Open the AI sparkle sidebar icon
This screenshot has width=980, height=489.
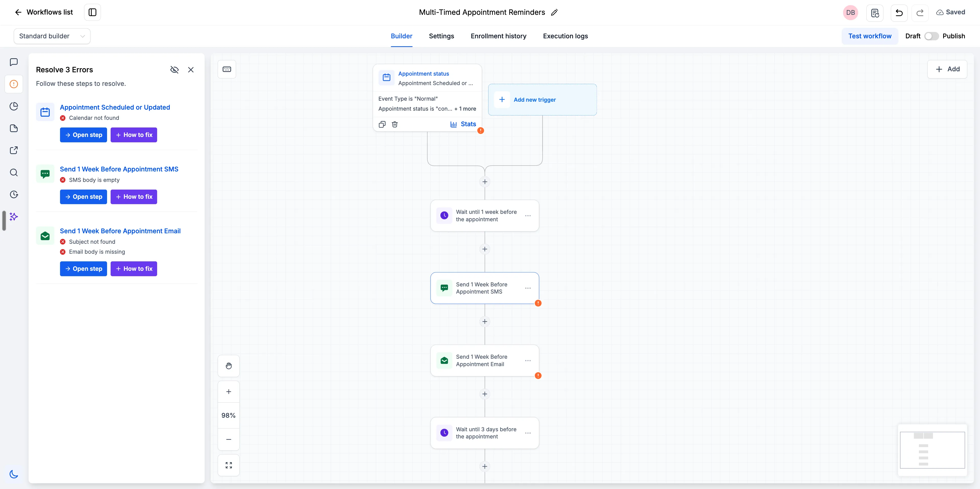click(x=14, y=217)
